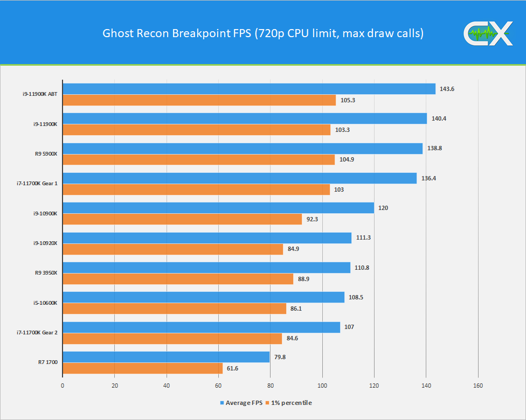Click the '105.3' value label

click(348, 100)
